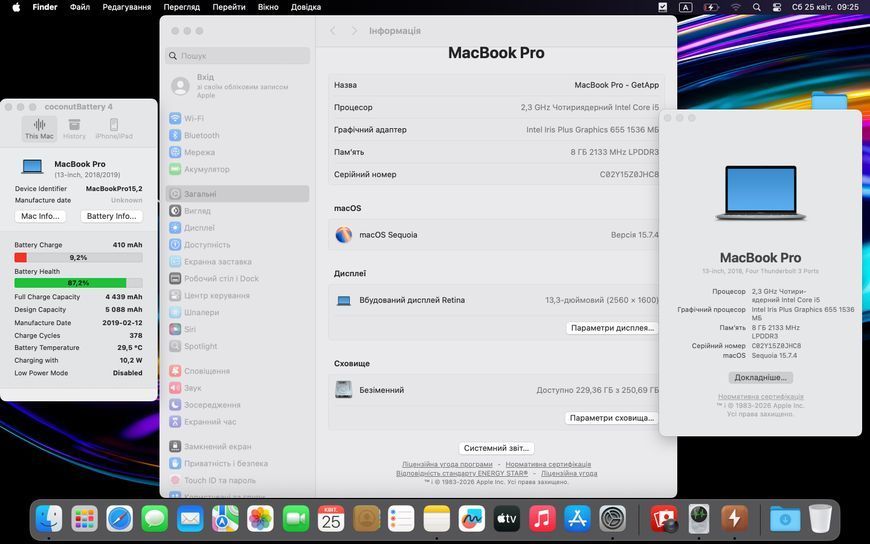Open Music app in Dock
870x544 pixels.
542,518
